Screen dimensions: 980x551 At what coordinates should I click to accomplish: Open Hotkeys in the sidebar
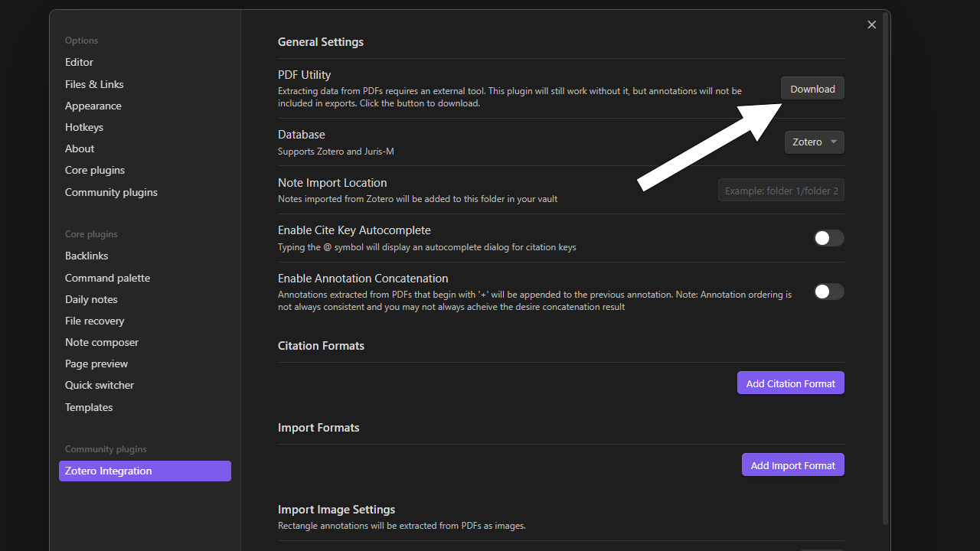pyautogui.click(x=84, y=127)
